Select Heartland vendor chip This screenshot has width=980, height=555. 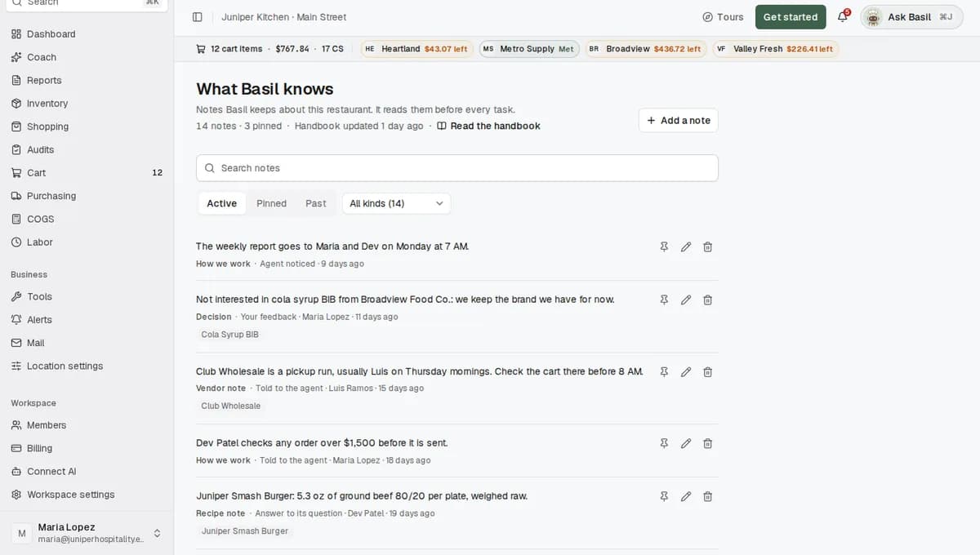point(417,49)
